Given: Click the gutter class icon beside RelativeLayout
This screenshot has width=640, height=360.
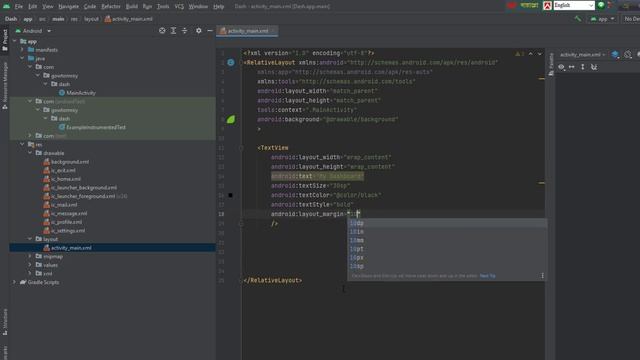Looking at the screenshot, I should coord(231,62).
